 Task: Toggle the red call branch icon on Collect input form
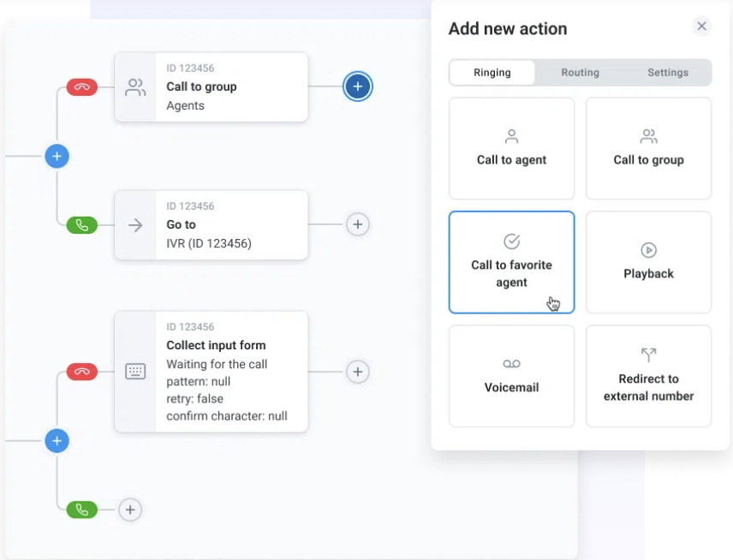pos(81,372)
